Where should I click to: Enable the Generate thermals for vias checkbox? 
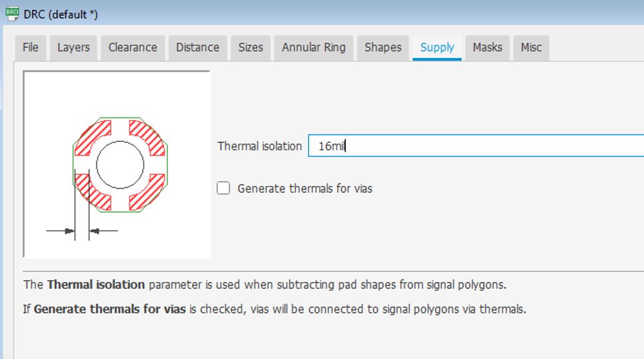pyautogui.click(x=223, y=188)
